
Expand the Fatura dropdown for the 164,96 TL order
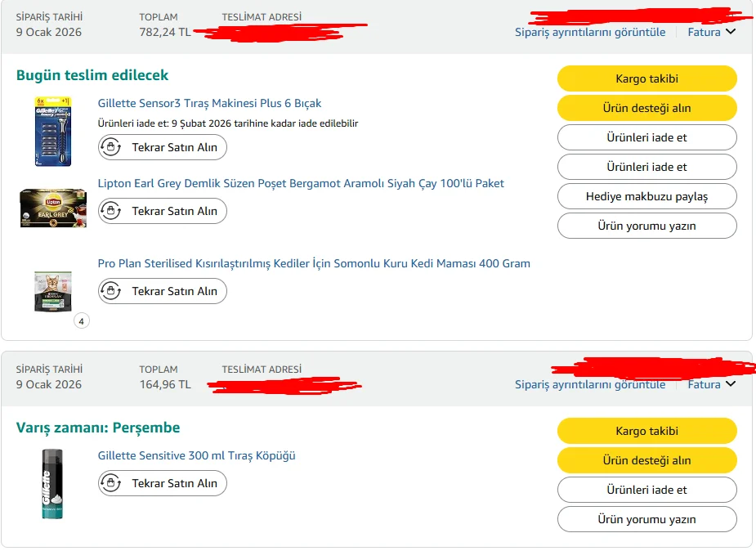coord(712,385)
